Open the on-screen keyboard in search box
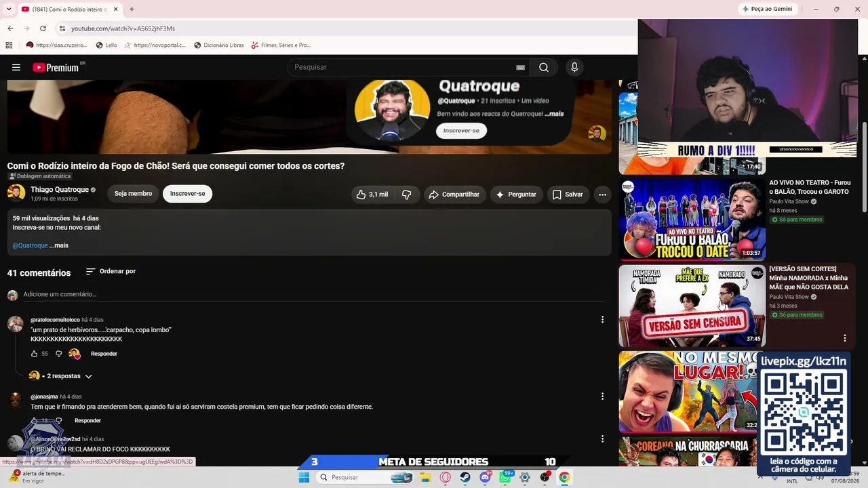 [520, 67]
